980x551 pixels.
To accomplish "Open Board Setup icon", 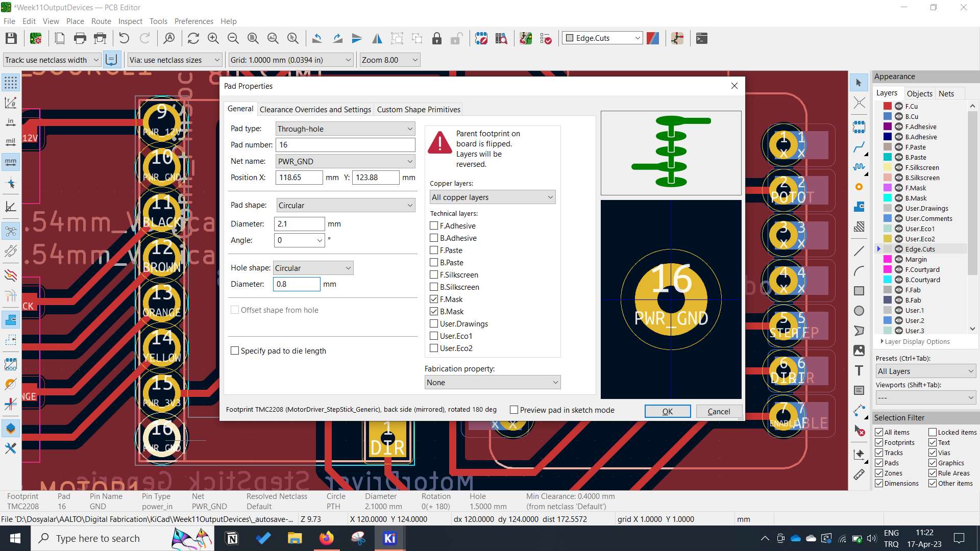I will [x=36, y=38].
